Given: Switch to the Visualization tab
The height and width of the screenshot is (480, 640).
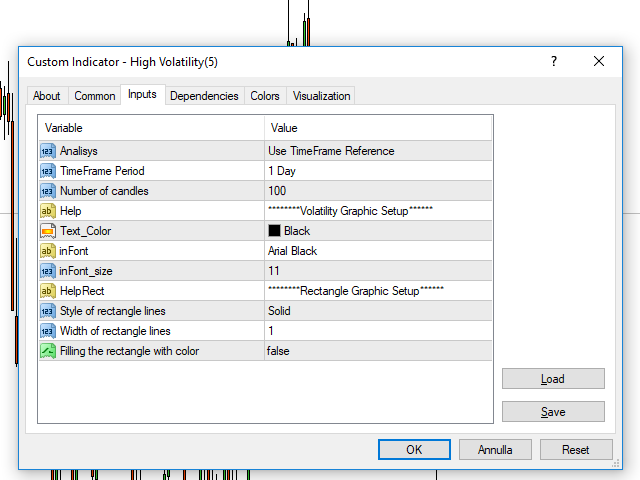Looking at the screenshot, I should coord(321,96).
